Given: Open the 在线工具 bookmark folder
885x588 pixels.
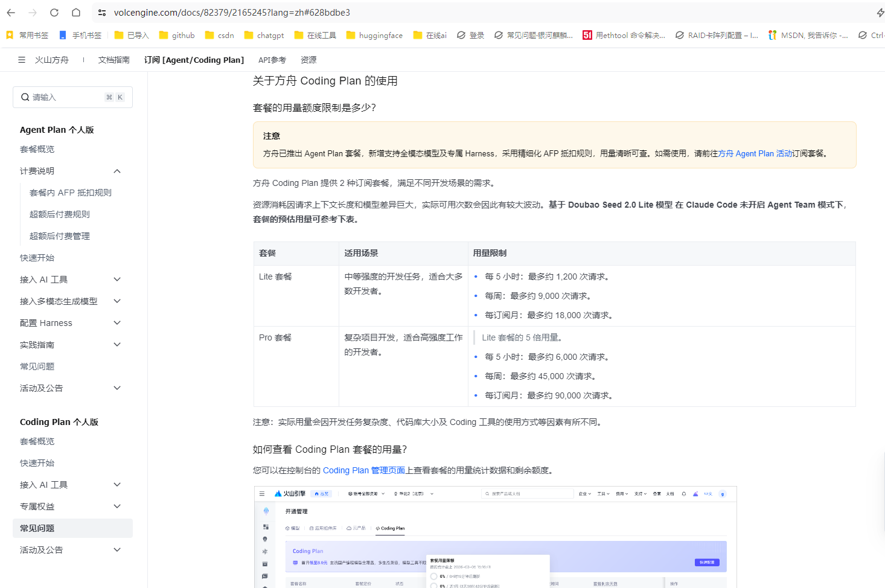Looking at the screenshot, I should (x=315, y=35).
